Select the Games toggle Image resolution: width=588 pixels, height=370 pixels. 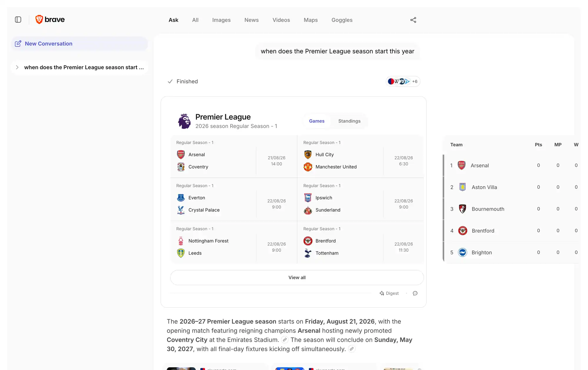(x=317, y=121)
